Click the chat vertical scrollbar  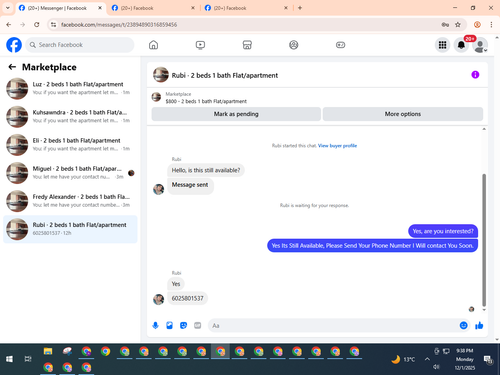tap(484, 240)
